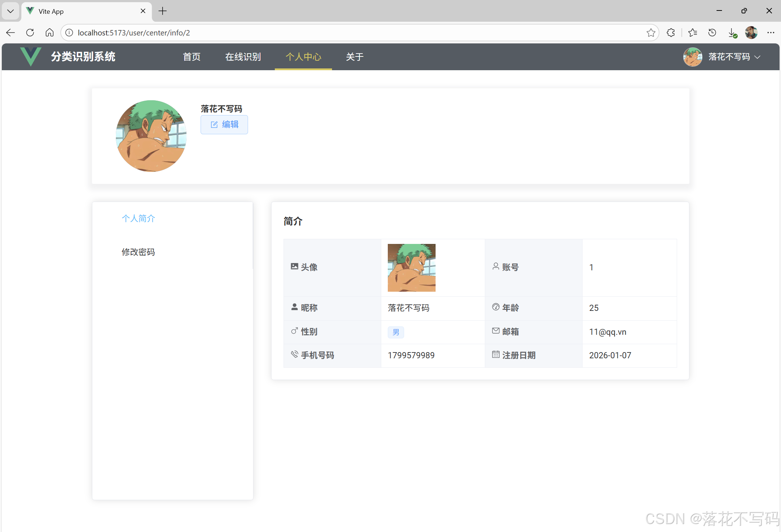Bookmark this page with the star icon
This screenshot has width=781, height=532.
pos(651,33)
